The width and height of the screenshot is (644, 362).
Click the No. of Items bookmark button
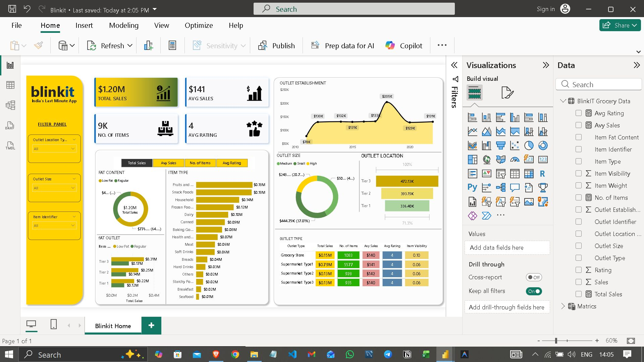(x=200, y=163)
